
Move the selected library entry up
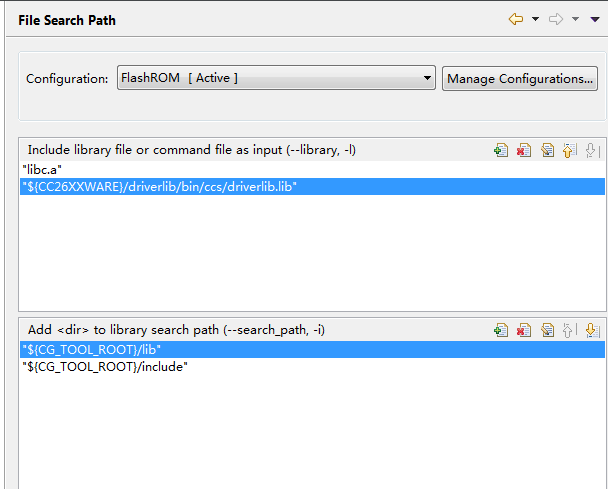[x=570, y=150]
